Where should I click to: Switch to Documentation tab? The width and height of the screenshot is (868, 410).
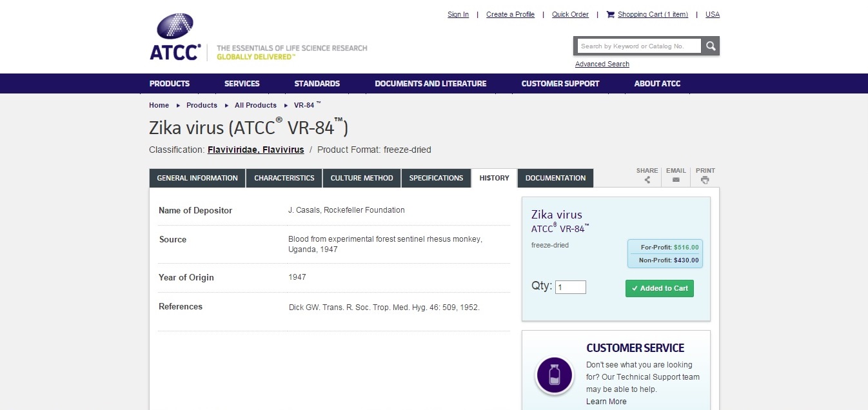[x=556, y=178]
